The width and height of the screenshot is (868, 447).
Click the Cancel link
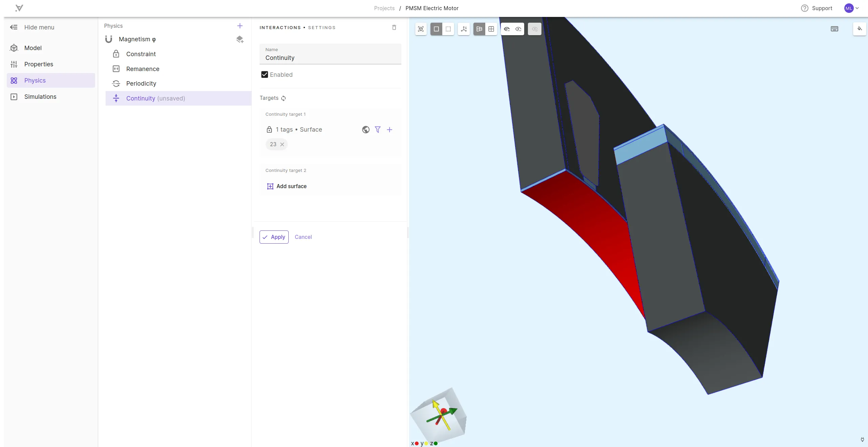(x=303, y=237)
